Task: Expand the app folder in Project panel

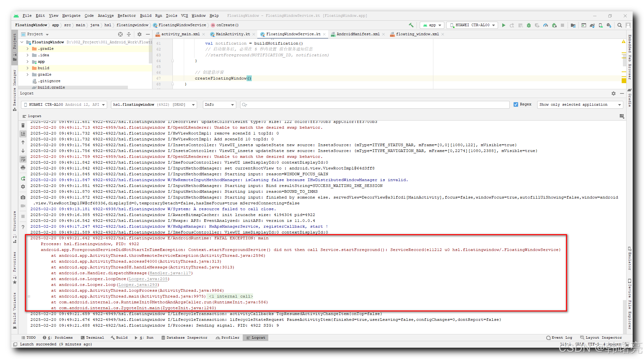Action: [x=28, y=61]
